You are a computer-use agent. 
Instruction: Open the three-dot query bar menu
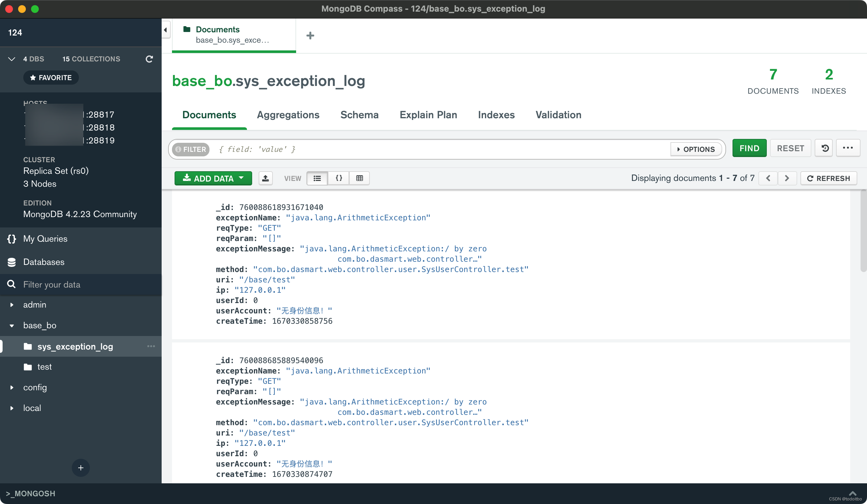point(848,148)
